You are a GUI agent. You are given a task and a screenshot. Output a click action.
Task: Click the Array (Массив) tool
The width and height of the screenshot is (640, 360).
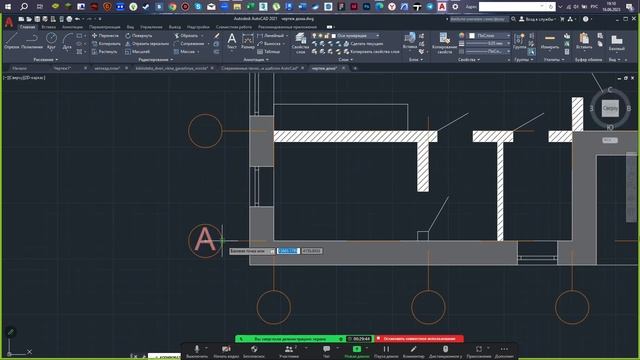click(184, 52)
